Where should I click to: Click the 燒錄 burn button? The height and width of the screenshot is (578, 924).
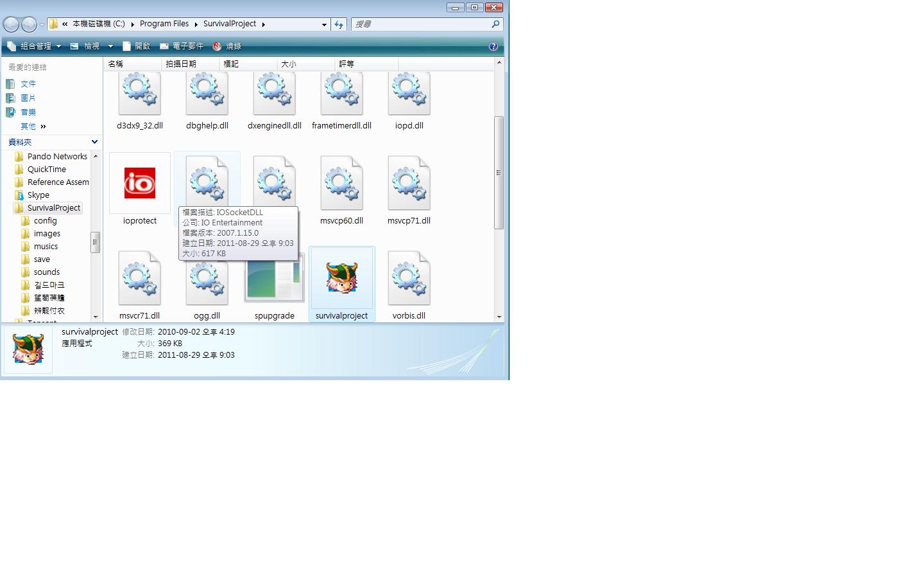tap(227, 46)
